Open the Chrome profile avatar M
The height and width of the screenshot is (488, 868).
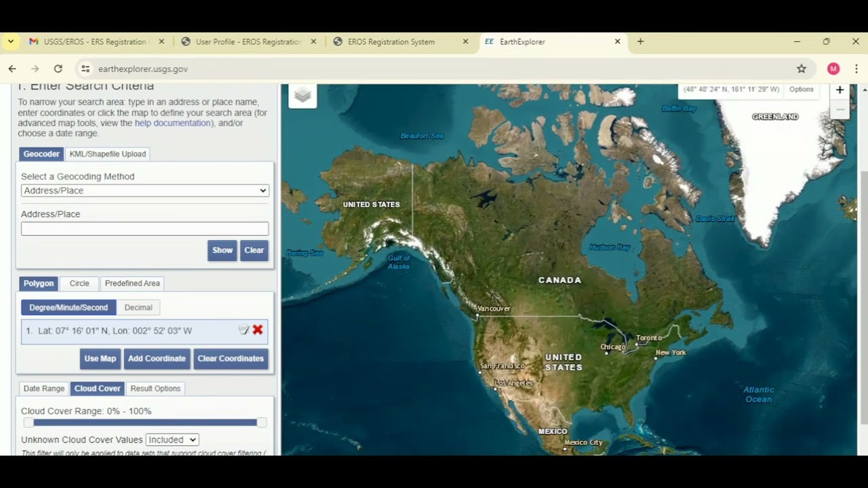coord(833,68)
